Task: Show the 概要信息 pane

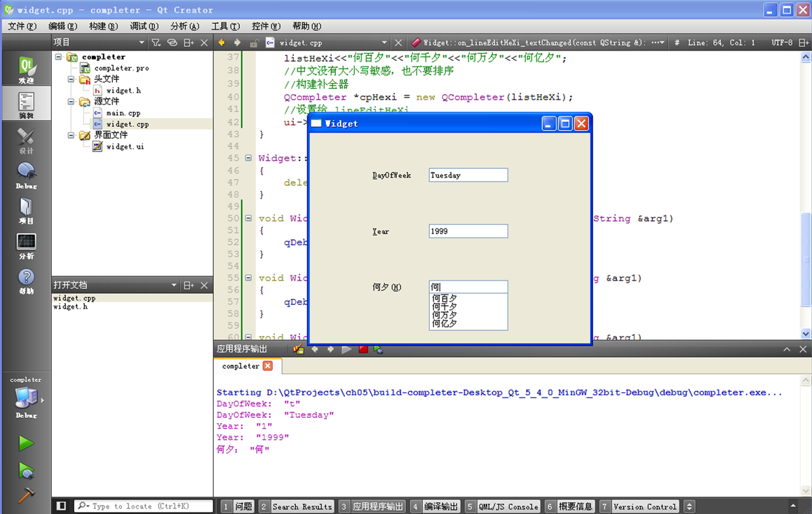Action: (569, 506)
